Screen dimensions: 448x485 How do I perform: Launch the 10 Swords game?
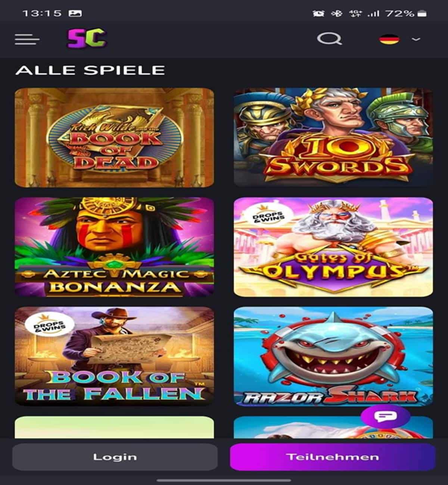tap(333, 138)
